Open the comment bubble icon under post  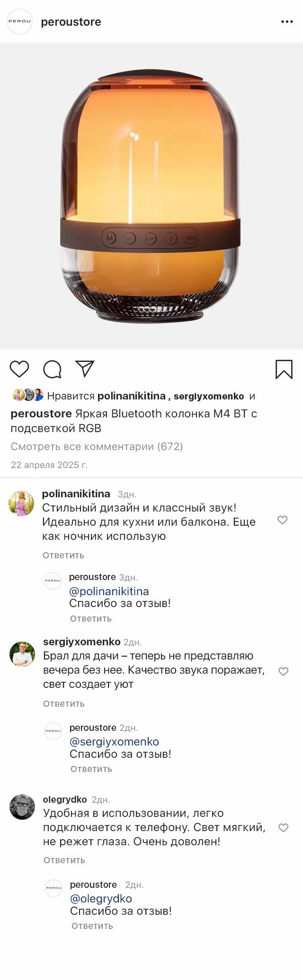pos(52,369)
